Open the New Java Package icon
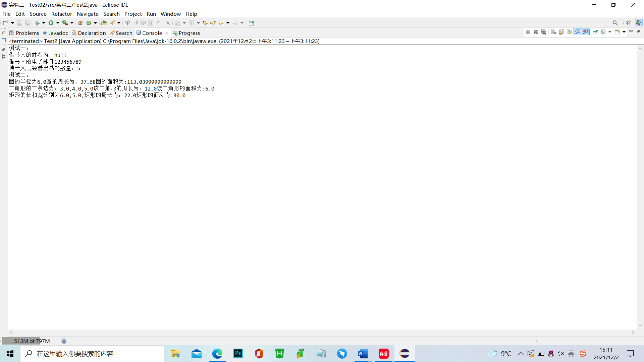Screen dimensions: 644x362 point(80,23)
